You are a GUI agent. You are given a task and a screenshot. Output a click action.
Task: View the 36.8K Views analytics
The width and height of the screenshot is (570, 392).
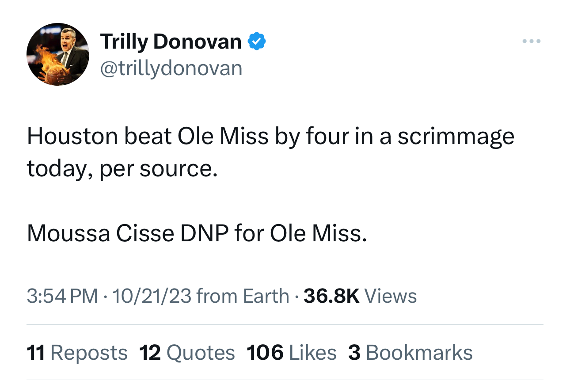(360, 296)
